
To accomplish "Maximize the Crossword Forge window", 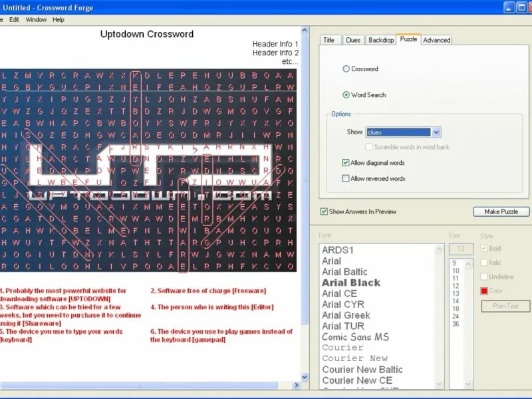I will click(521, 7).
